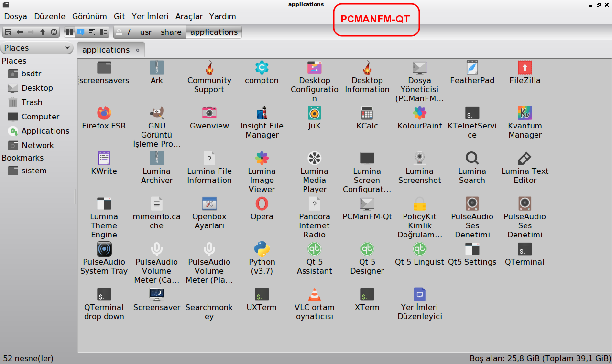Select the VLC ortam oynatıcısı icon

(314, 294)
